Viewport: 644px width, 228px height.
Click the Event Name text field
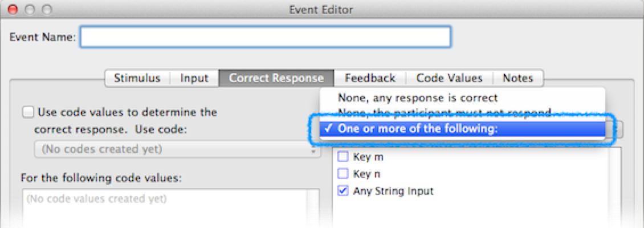click(x=266, y=37)
